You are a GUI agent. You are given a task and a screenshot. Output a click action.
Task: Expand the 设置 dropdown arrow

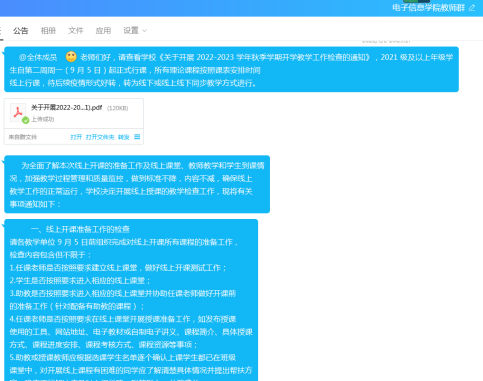144,31
